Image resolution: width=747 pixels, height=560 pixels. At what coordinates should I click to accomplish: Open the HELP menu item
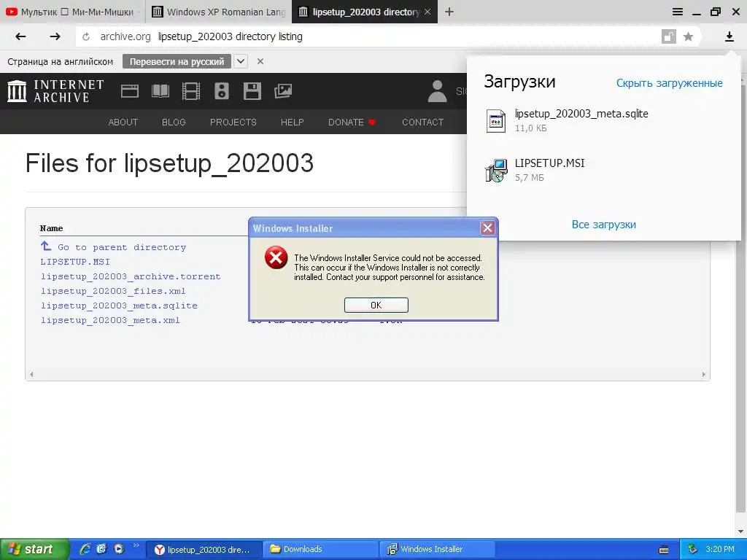292,122
